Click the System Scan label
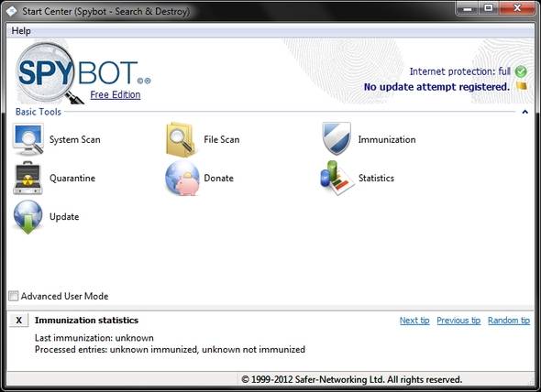The image size is (541, 392). pyautogui.click(x=75, y=139)
